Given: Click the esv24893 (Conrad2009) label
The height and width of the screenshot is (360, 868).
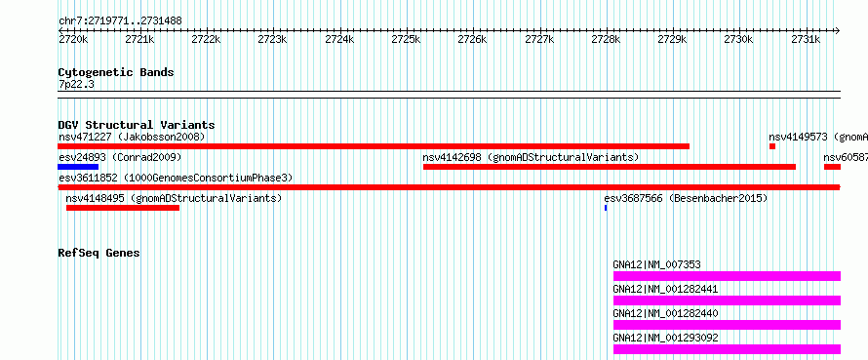Looking at the screenshot, I should (120, 157).
